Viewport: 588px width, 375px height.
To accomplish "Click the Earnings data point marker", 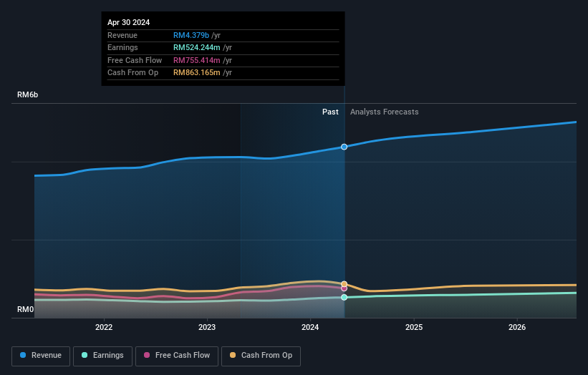I will point(344,297).
